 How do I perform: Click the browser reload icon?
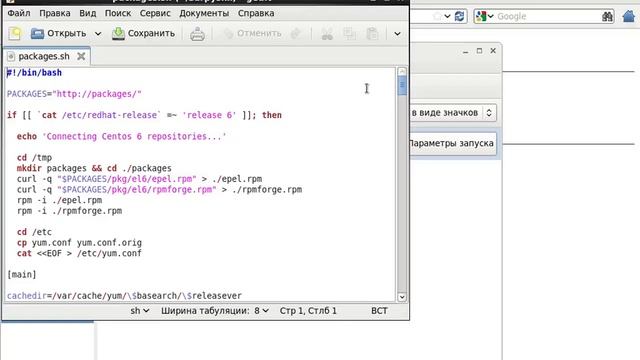pyautogui.click(x=459, y=16)
